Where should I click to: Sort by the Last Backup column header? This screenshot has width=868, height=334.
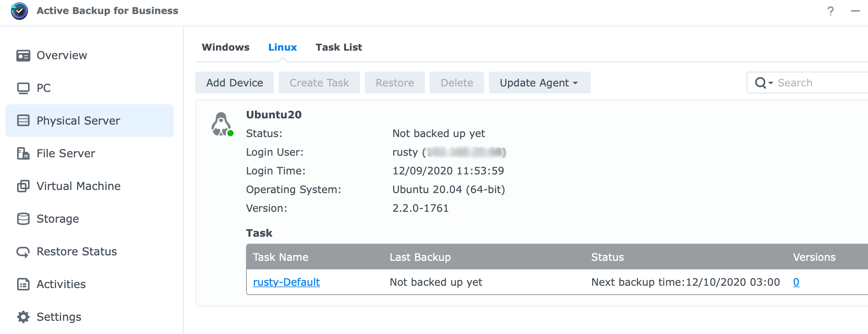pos(420,257)
